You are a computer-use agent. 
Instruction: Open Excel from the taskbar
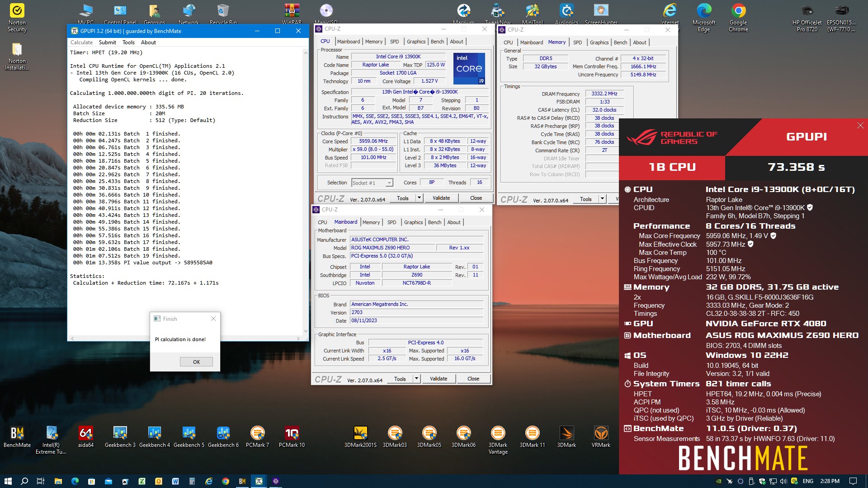[142, 481]
